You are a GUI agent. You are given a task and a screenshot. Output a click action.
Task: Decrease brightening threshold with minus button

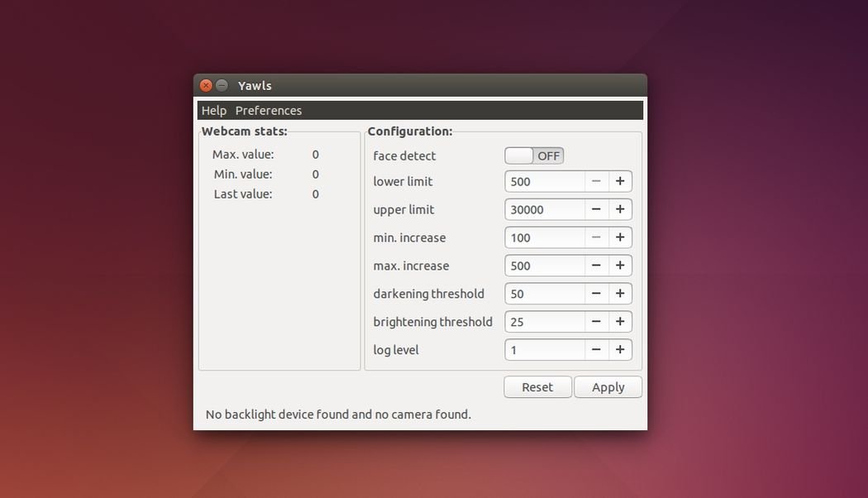596,322
